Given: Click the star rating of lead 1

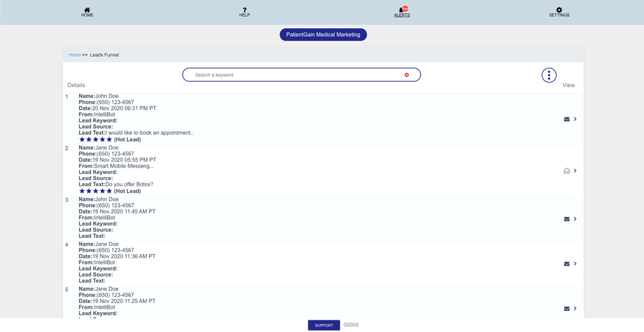Looking at the screenshot, I should 95,140.
